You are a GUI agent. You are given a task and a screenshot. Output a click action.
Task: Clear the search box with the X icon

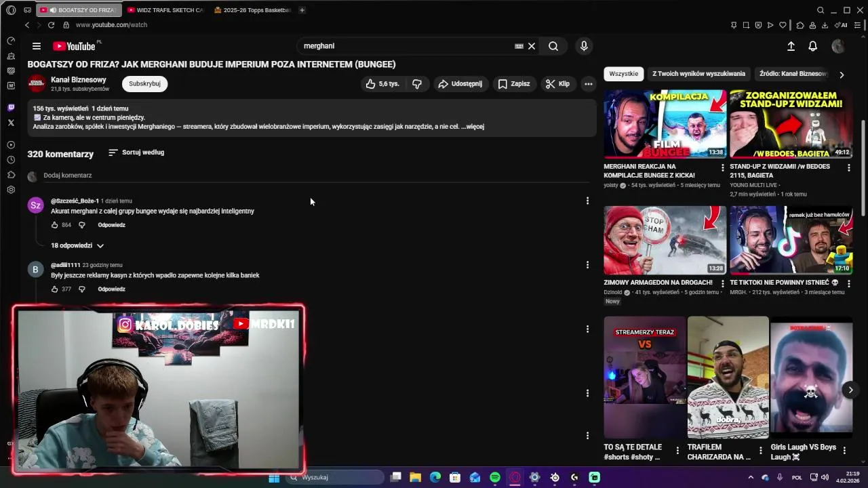click(x=532, y=46)
